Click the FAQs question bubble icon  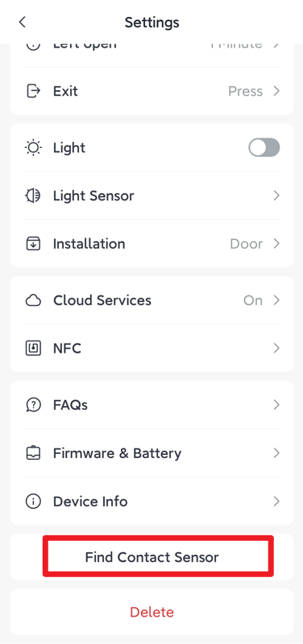33,406
